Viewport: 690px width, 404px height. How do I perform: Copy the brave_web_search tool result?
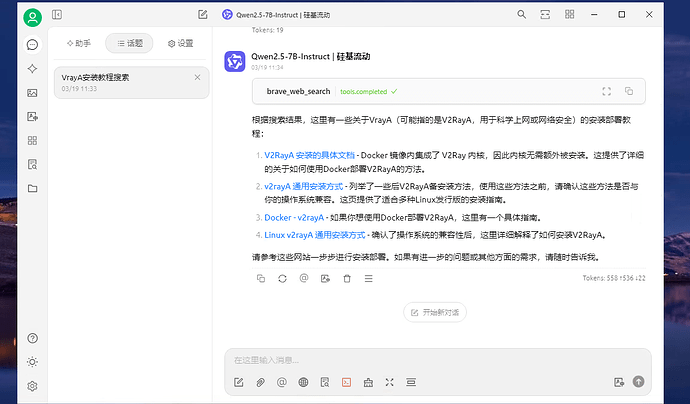tap(629, 91)
